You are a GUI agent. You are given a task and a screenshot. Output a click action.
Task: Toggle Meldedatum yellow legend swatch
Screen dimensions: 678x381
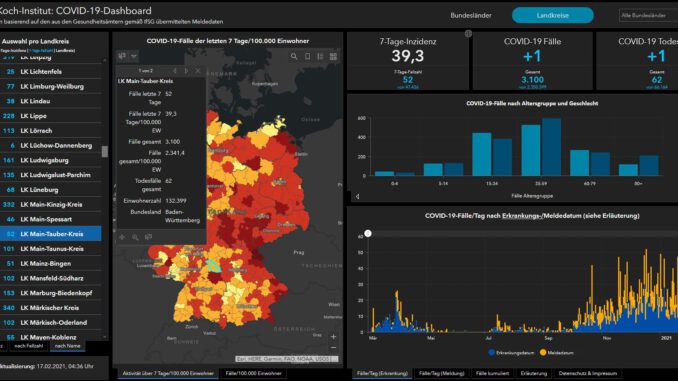543,352
